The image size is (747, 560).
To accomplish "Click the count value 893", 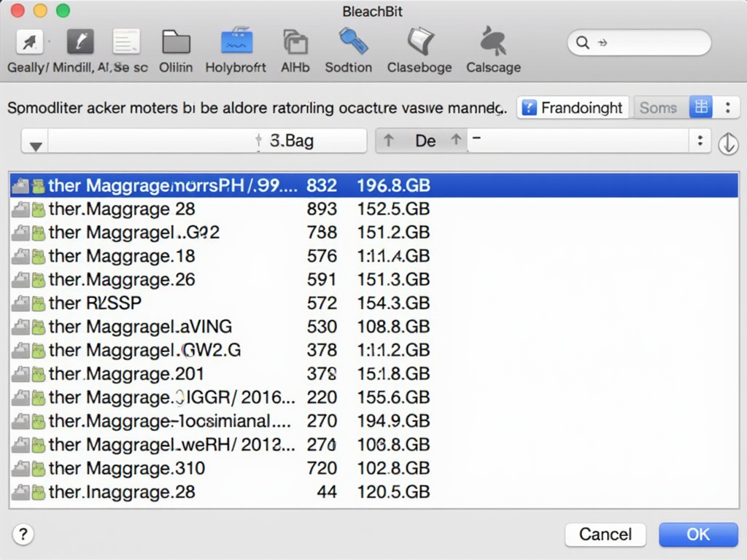I will point(322,209).
